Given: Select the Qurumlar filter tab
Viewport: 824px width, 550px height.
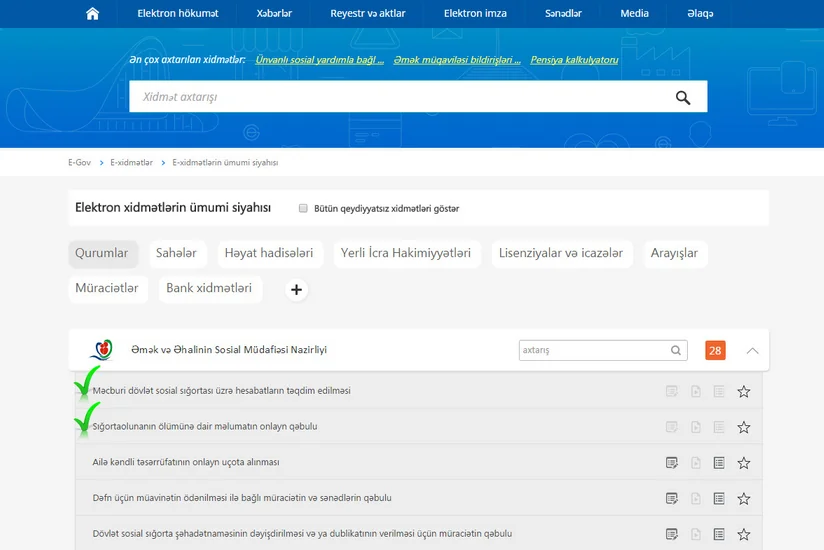Looking at the screenshot, I should [x=103, y=254].
